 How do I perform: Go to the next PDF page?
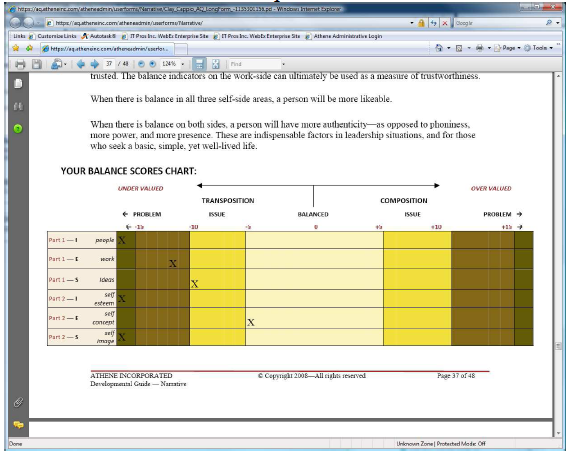[94, 65]
